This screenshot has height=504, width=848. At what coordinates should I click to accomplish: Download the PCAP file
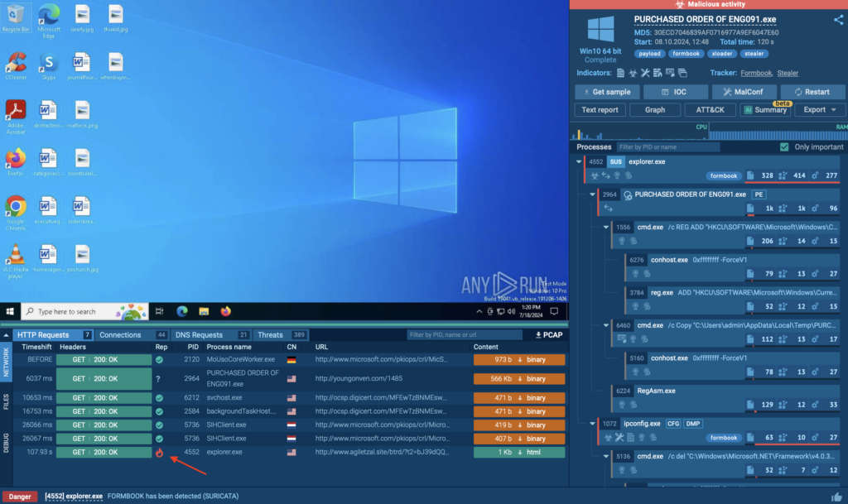548,335
